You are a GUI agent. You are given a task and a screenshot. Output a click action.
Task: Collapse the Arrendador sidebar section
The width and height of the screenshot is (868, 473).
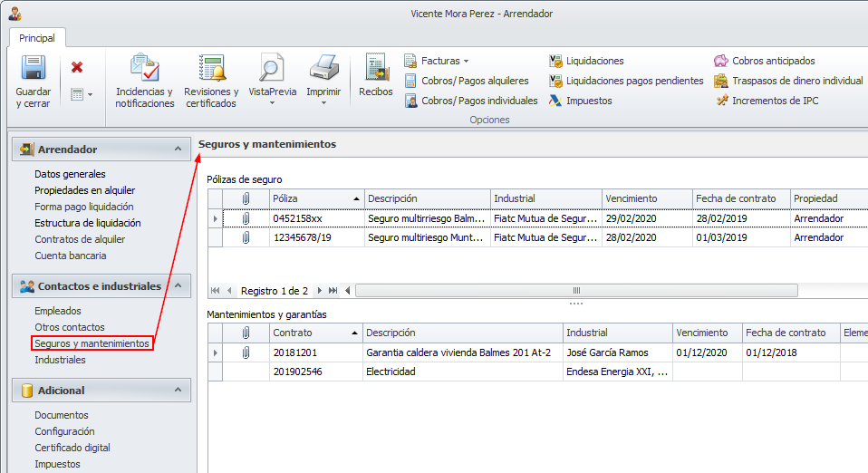pyautogui.click(x=178, y=149)
